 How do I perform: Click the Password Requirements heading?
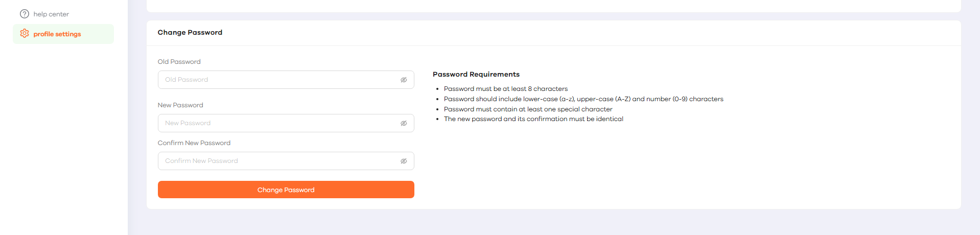476,74
